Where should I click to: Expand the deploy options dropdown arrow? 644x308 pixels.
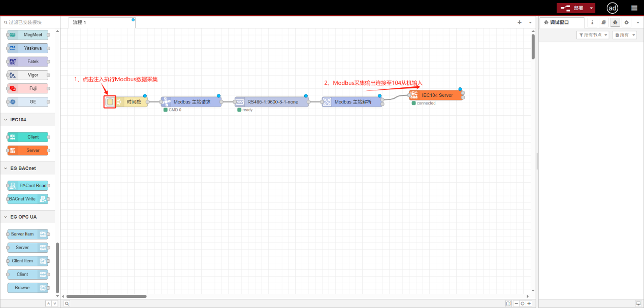592,8
